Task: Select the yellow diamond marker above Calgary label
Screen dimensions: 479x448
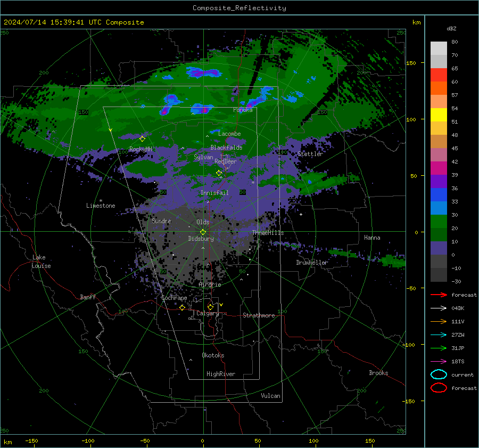Action: [x=210, y=307]
